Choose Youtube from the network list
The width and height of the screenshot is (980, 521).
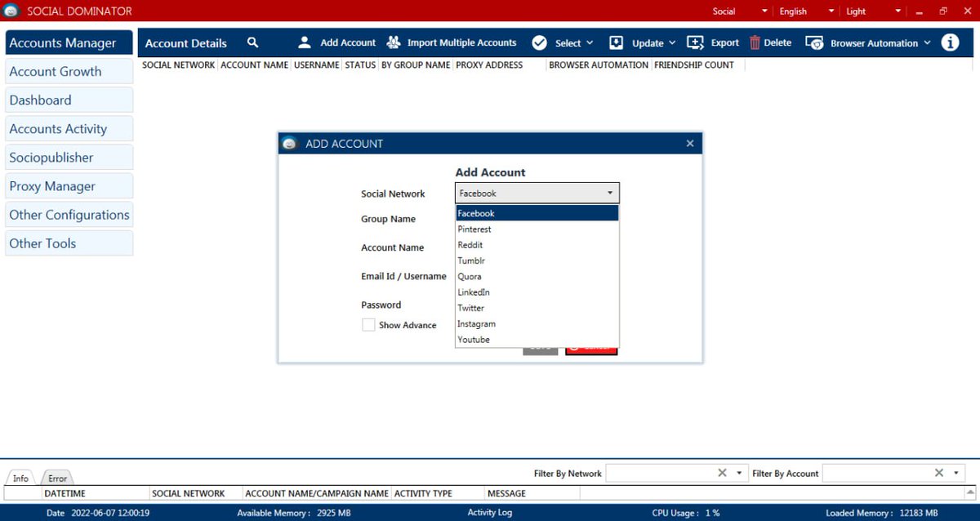537,340
